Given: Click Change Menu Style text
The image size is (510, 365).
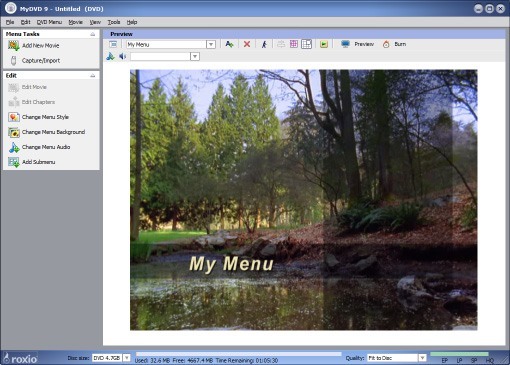Looking at the screenshot, I should click(x=45, y=117).
